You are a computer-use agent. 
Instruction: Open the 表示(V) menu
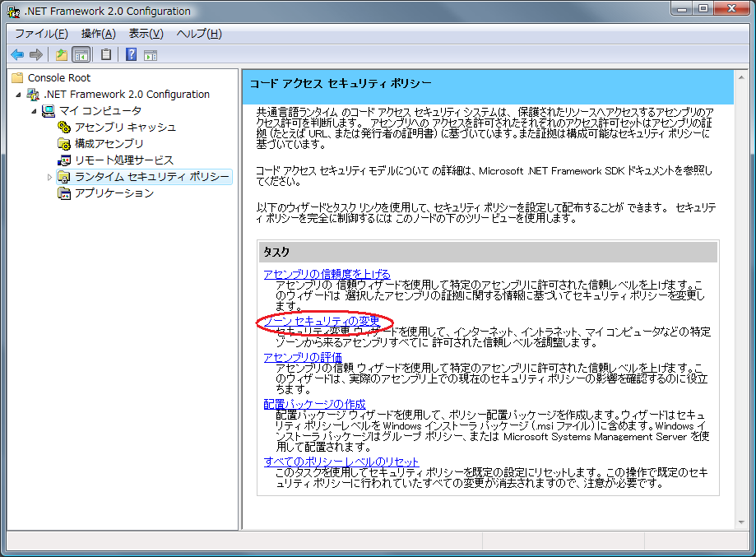pyautogui.click(x=146, y=34)
